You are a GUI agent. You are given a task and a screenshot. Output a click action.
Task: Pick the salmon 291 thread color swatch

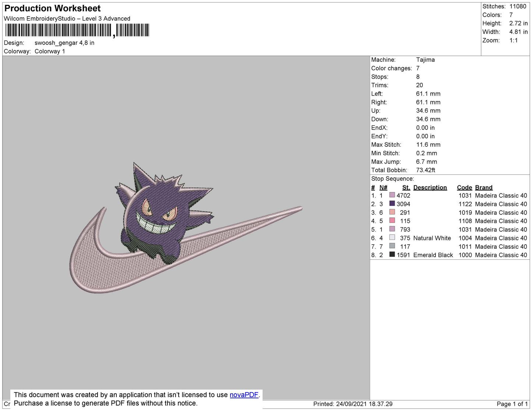(x=392, y=212)
